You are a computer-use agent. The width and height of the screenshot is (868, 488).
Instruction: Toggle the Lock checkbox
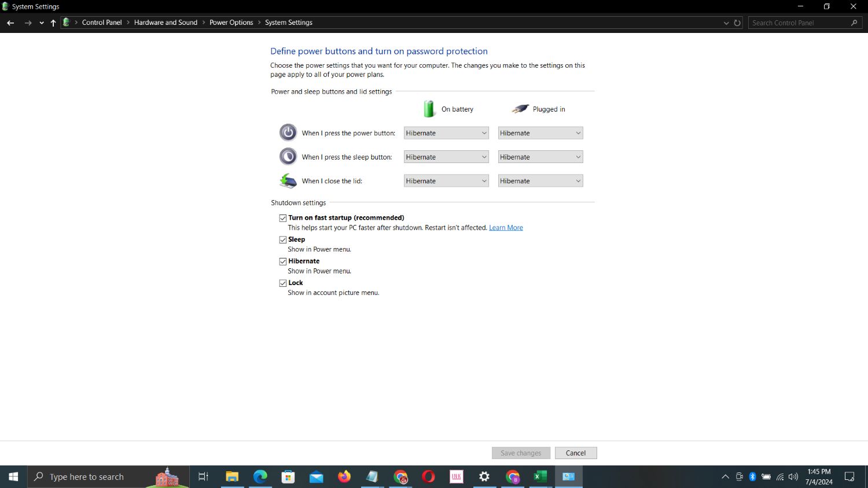(283, 283)
